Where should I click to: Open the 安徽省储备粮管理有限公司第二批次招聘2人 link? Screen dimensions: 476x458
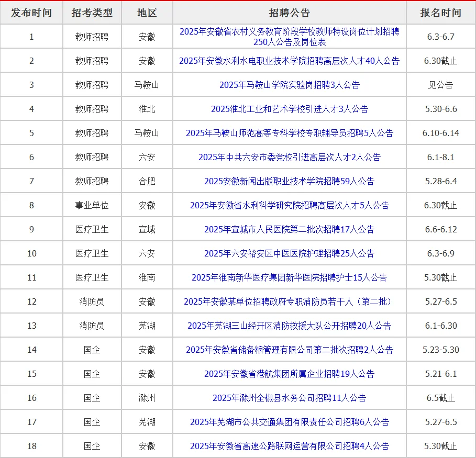coord(289,350)
